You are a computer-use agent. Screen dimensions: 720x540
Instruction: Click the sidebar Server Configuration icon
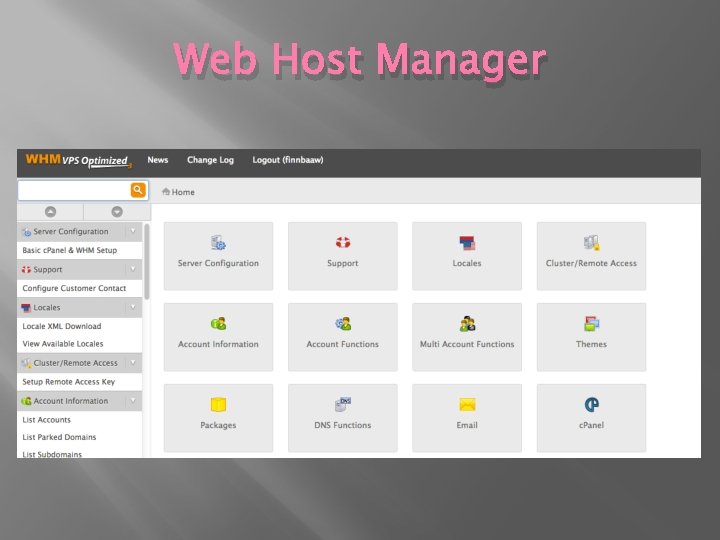click(27, 232)
